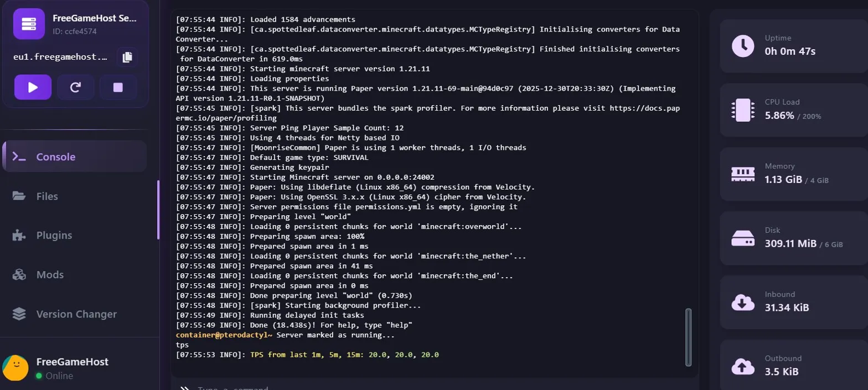Click the 'Prepared spawn area in 41 ms' line
868x390 pixels.
(x=275, y=266)
